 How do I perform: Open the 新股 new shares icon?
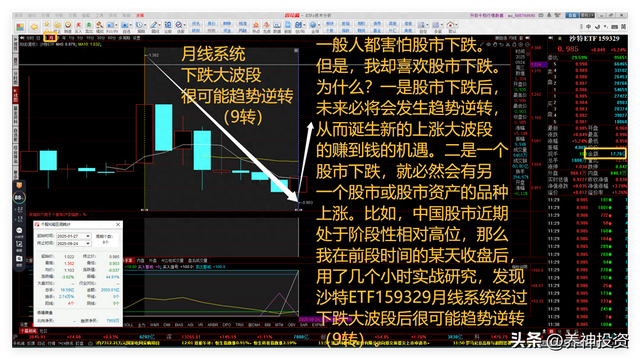coord(288,27)
